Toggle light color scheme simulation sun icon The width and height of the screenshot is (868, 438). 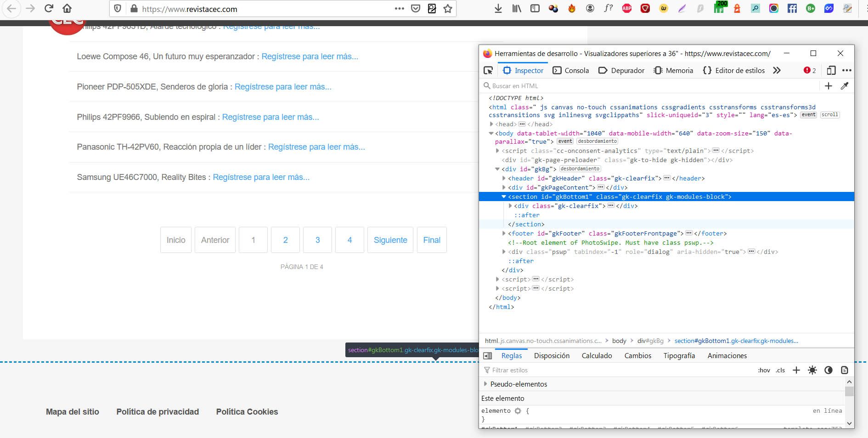[x=812, y=370]
